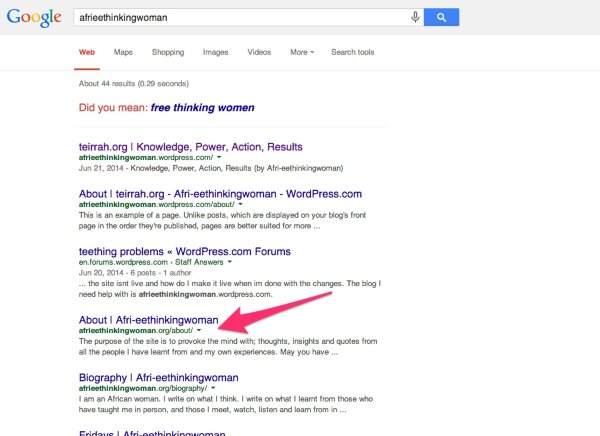The width and height of the screenshot is (600, 436).
Task: Open 'teirrah.org | Knowledge, Power, Action, Results' result
Action: tap(191, 147)
